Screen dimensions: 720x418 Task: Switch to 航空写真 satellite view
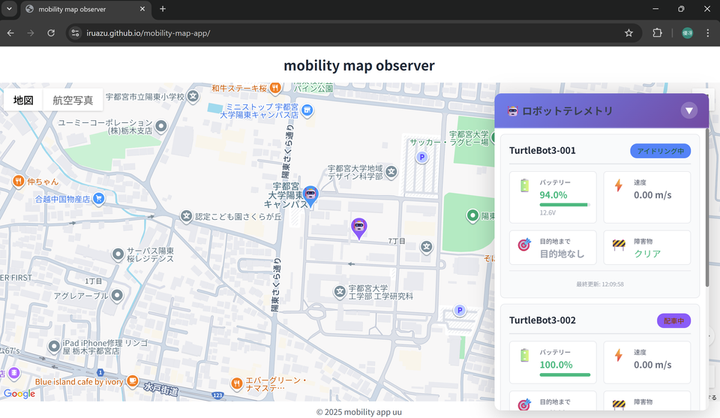[x=73, y=101]
